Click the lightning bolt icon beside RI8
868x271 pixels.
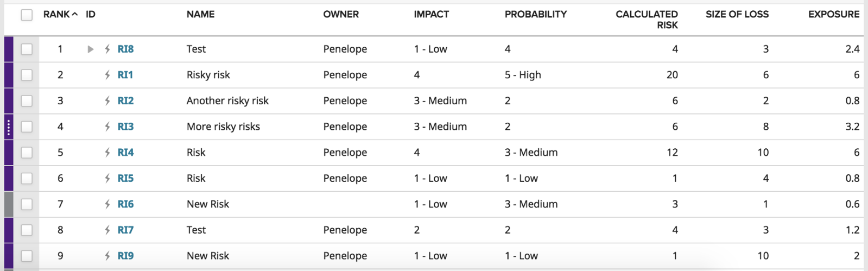107,49
